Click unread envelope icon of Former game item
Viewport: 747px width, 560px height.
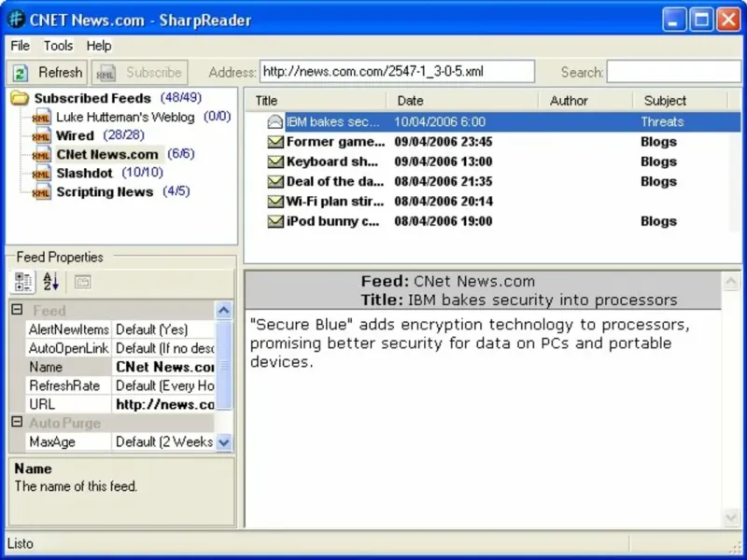tap(275, 142)
